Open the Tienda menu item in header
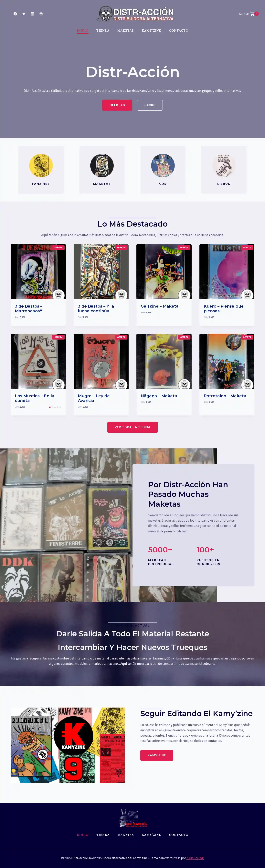Image resolution: width=265 pixels, height=868 pixels. (103, 31)
